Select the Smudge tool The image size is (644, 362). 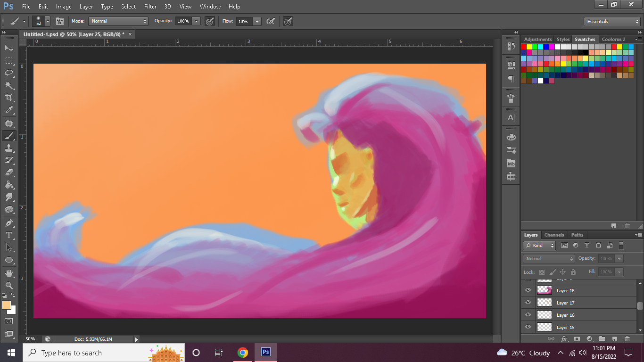[x=9, y=197]
